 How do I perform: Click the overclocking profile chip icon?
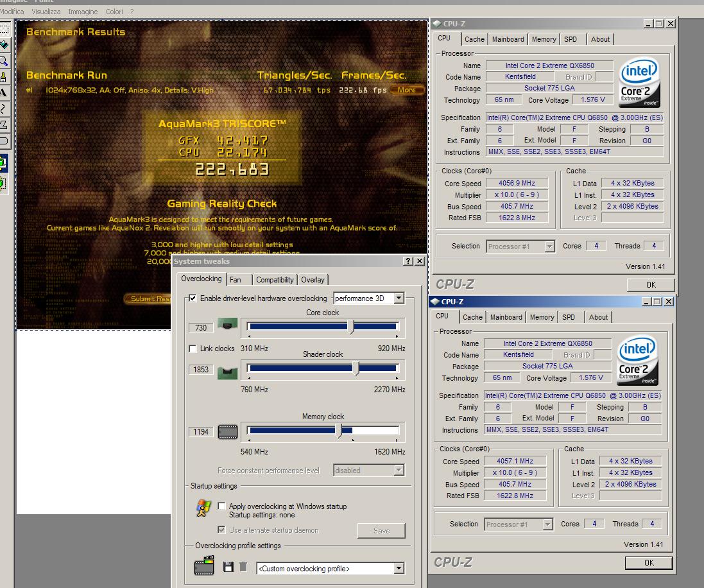(x=204, y=566)
